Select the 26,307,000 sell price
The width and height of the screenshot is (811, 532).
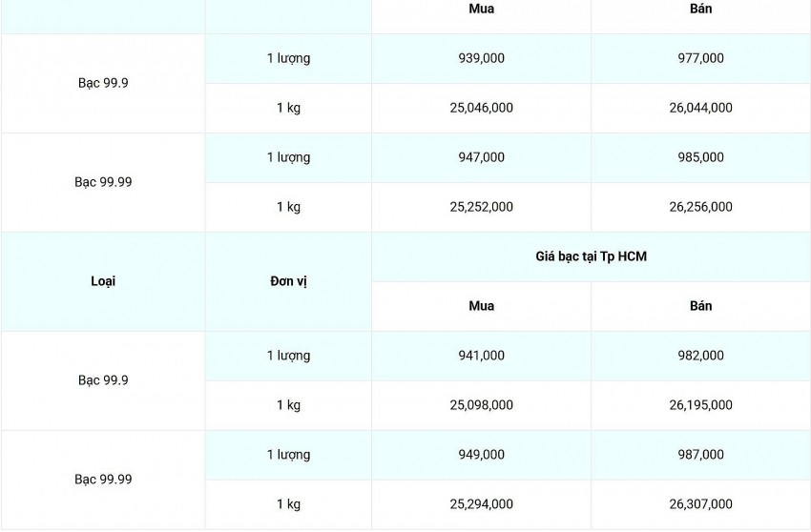coord(700,504)
